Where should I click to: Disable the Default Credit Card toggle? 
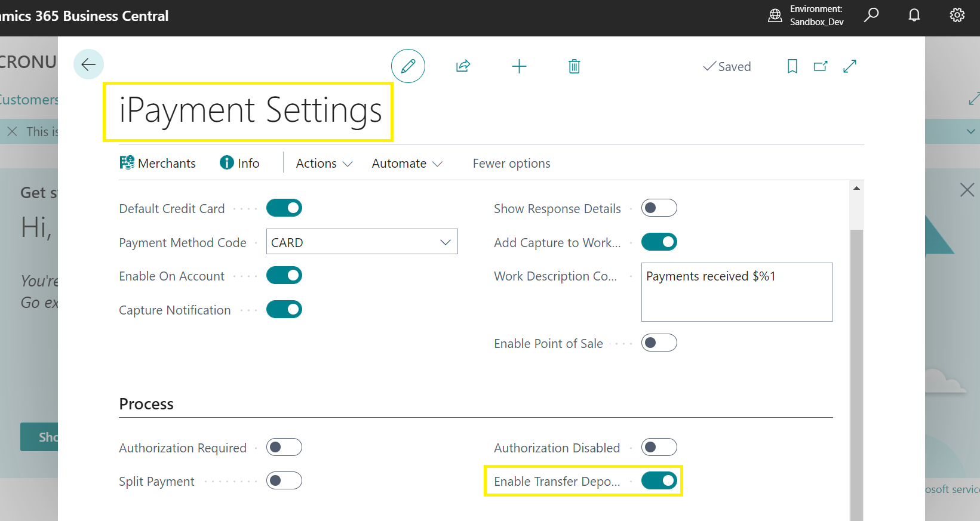point(284,208)
